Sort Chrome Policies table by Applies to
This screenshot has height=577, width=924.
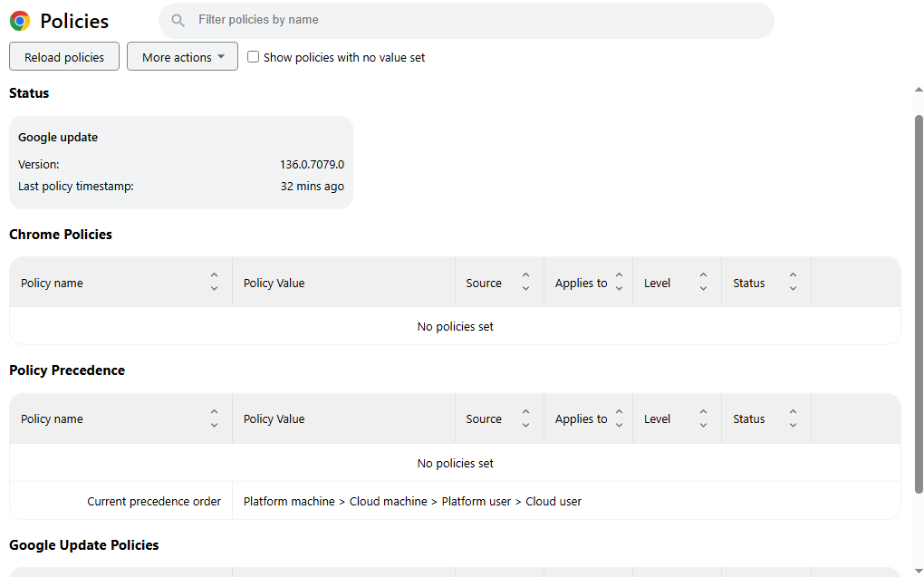[619, 283]
